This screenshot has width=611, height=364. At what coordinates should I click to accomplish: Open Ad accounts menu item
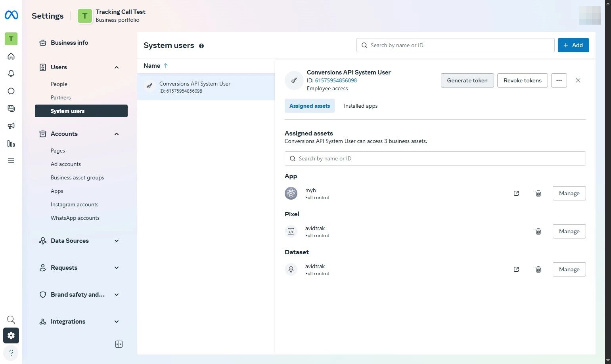[66, 164]
